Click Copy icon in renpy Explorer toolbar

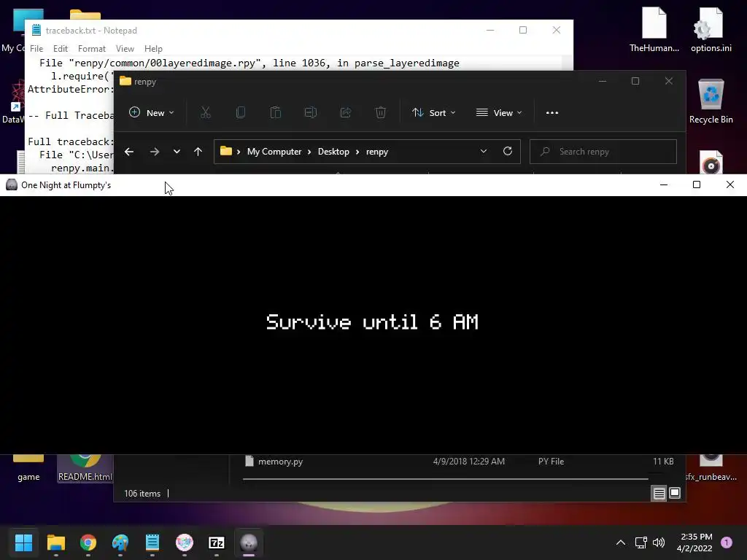pos(241,113)
